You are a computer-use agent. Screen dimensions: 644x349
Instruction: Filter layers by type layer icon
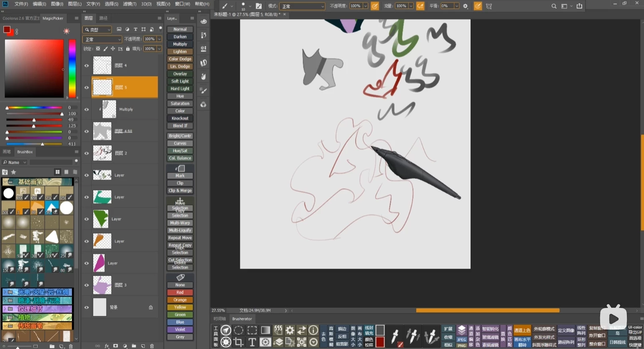coord(135,29)
